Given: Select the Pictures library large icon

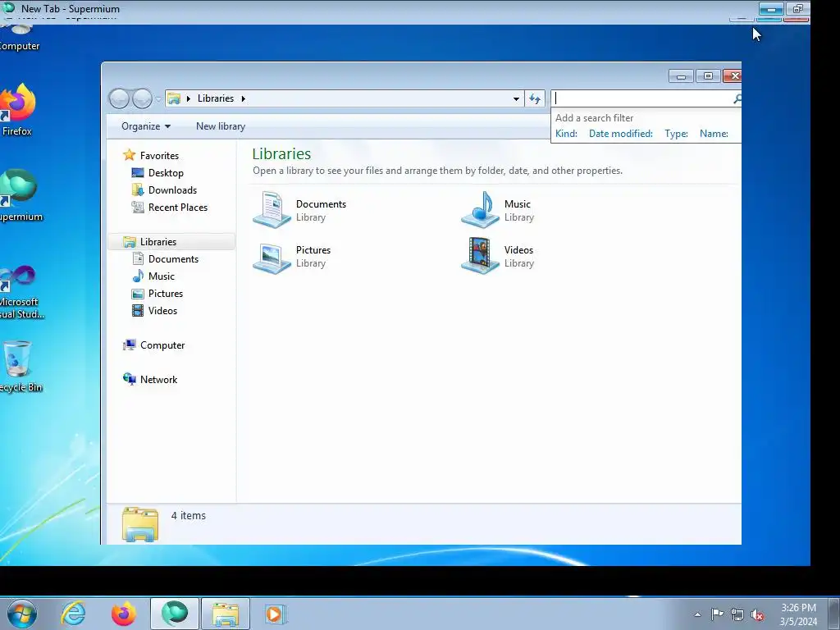Looking at the screenshot, I should [x=272, y=257].
